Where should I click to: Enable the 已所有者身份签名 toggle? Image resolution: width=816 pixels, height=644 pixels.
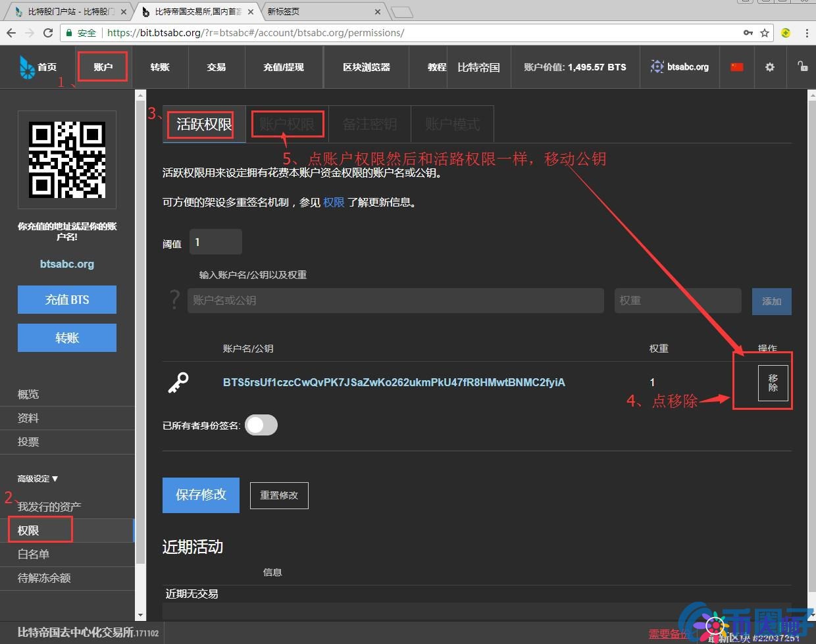[261, 425]
